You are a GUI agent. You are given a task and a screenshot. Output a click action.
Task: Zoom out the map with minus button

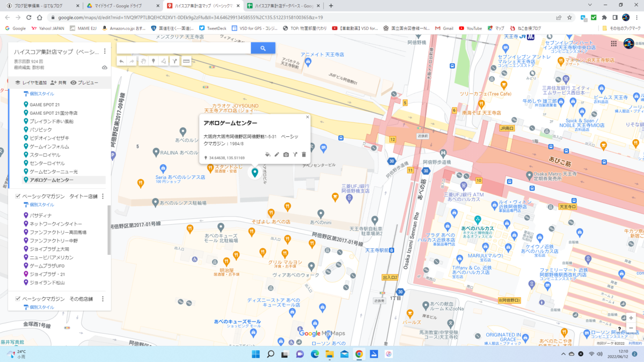[631, 328]
